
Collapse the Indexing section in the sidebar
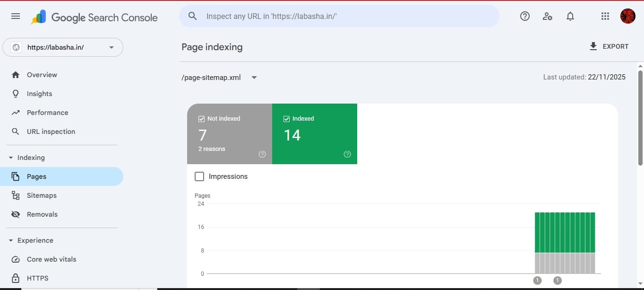[10, 157]
